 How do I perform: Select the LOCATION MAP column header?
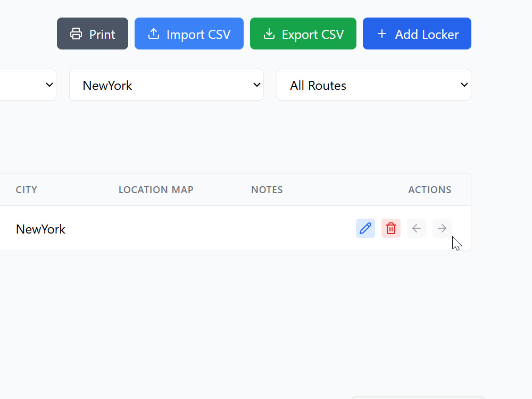(156, 190)
